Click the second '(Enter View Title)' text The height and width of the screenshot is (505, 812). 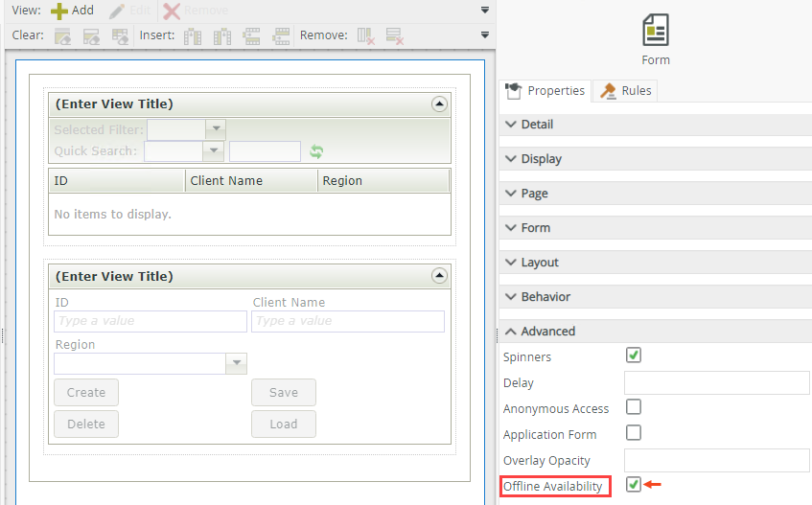pyautogui.click(x=114, y=276)
